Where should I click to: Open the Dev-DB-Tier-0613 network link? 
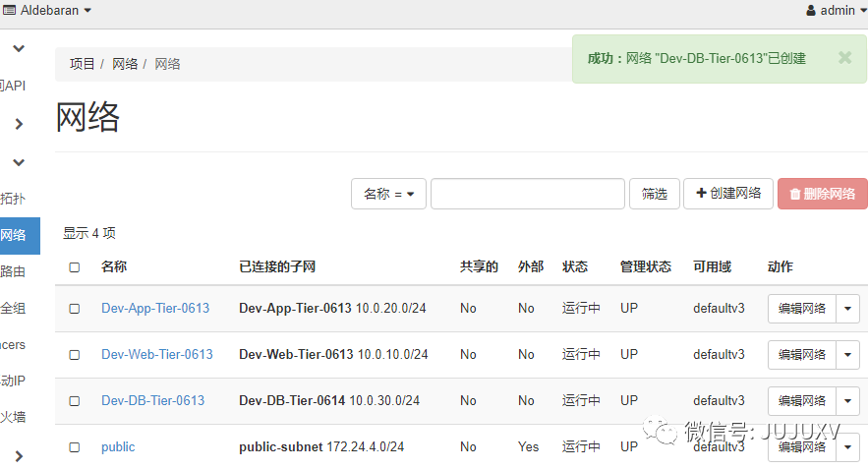point(152,400)
